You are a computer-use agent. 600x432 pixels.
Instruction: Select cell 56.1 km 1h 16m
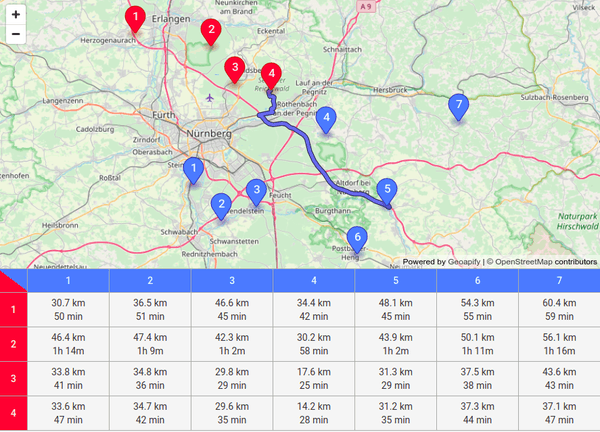pyautogui.click(x=559, y=344)
